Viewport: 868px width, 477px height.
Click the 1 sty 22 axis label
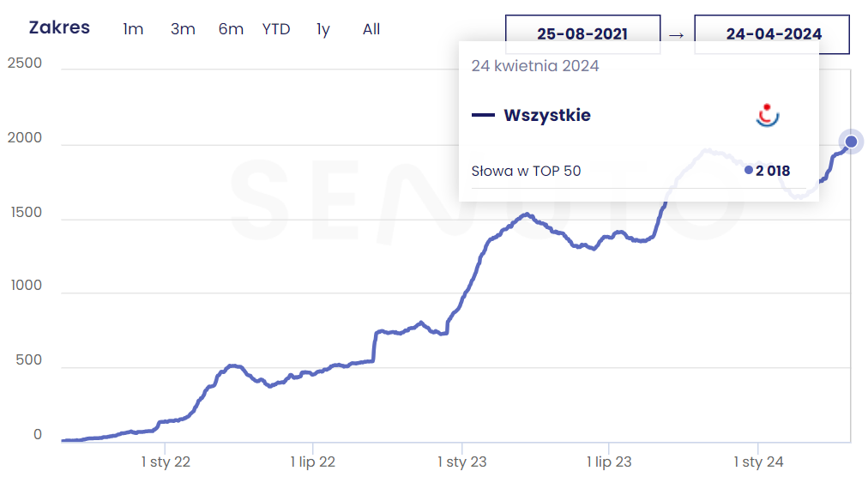tap(166, 462)
